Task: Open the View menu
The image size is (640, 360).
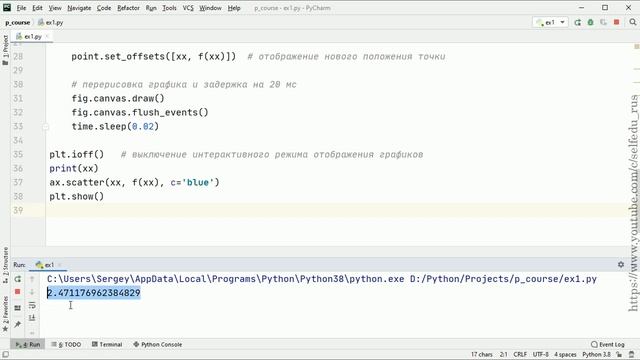Action: (x=55, y=8)
